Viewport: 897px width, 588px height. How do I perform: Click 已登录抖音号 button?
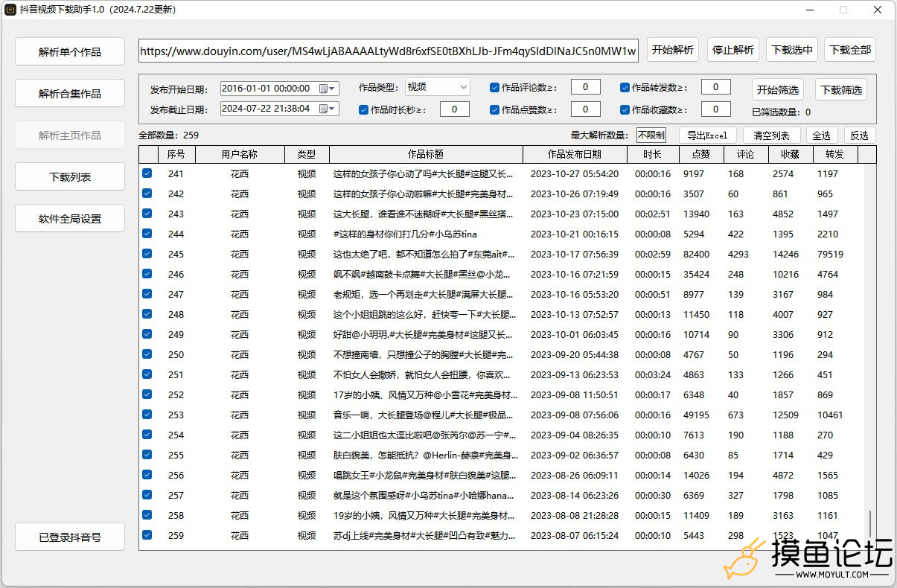70,537
